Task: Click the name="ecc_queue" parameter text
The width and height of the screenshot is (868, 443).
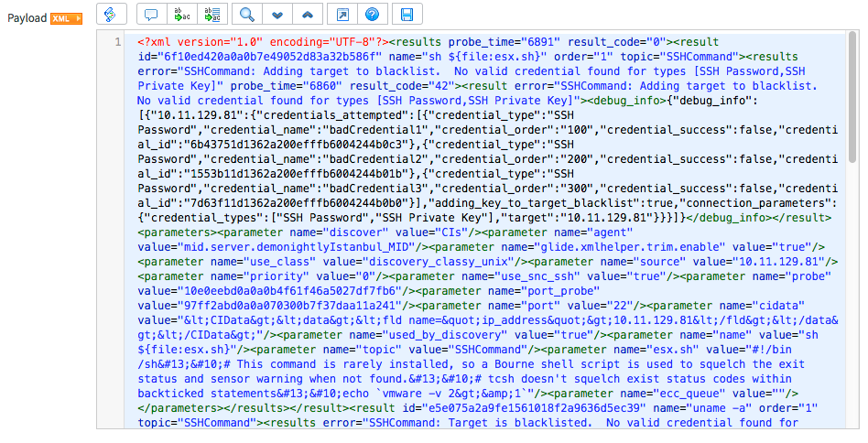Action: [x=672, y=394]
